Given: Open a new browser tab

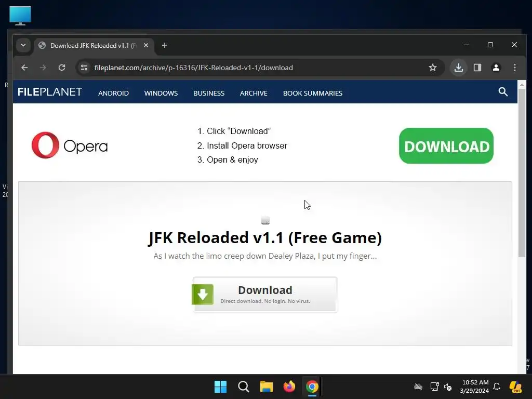Looking at the screenshot, I should tap(165, 45).
